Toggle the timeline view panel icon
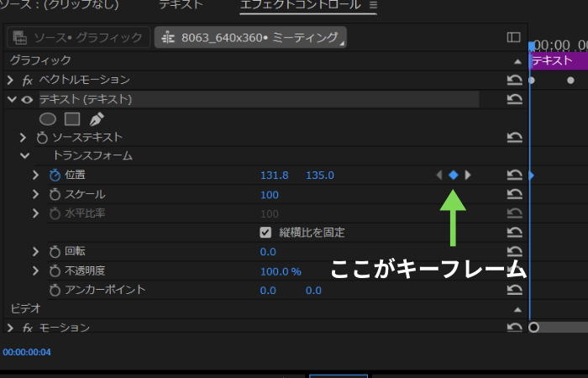 [514, 37]
